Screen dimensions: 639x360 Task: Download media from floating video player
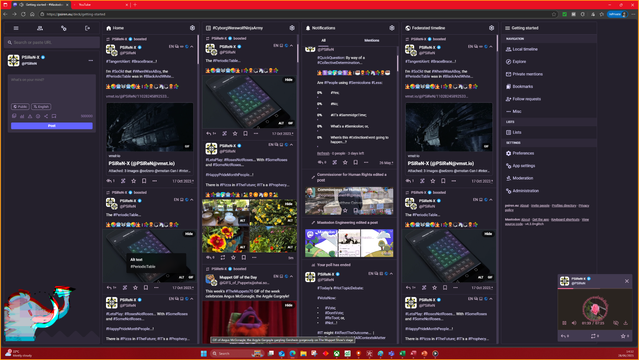(x=626, y=323)
